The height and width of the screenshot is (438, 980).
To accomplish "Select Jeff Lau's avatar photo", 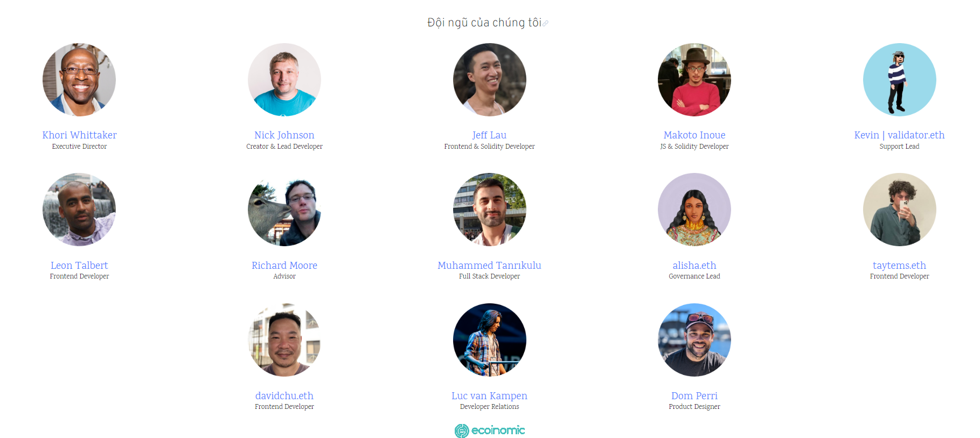I will pos(490,80).
